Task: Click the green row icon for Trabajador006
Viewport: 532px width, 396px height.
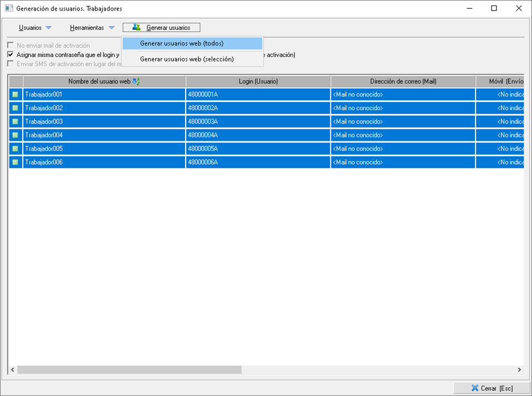Action: coord(16,162)
